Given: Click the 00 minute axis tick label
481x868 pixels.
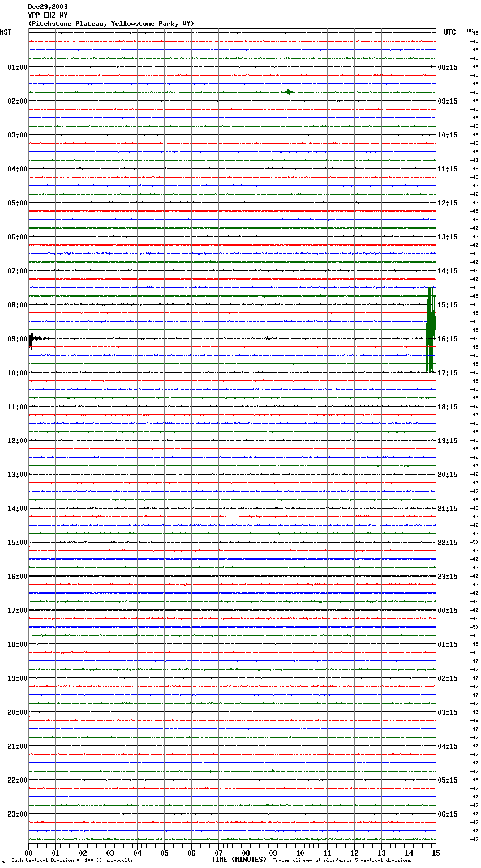Looking at the screenshot, I should tap(29, 853).
